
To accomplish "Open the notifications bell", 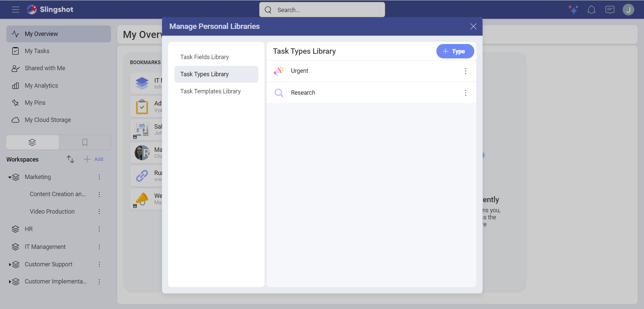I will (591, 10).
